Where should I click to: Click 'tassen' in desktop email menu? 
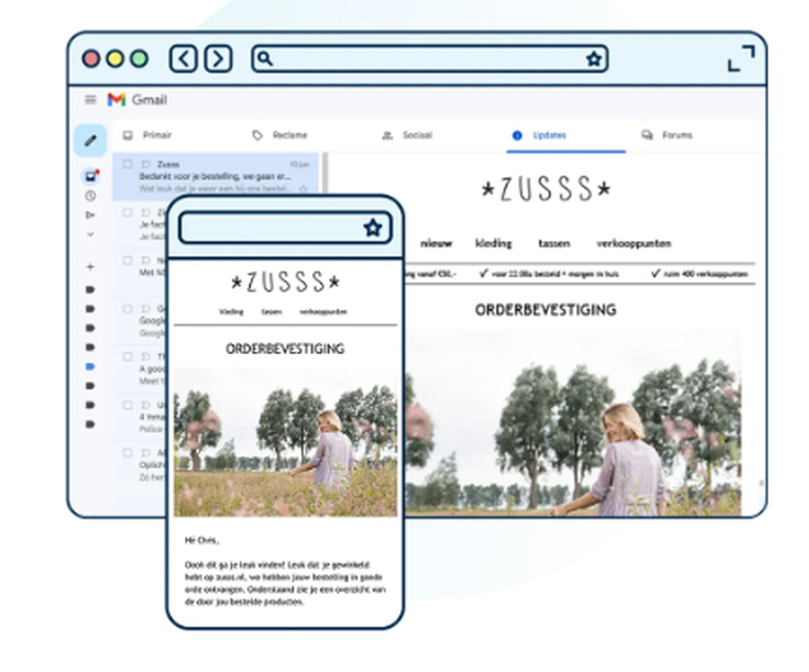click(x=554, y=243)
